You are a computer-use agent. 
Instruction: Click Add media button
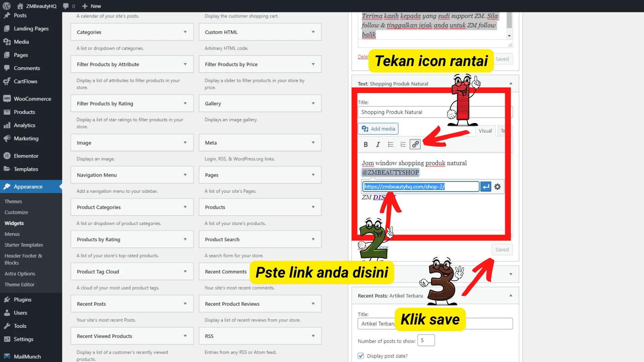pos(378,129)
